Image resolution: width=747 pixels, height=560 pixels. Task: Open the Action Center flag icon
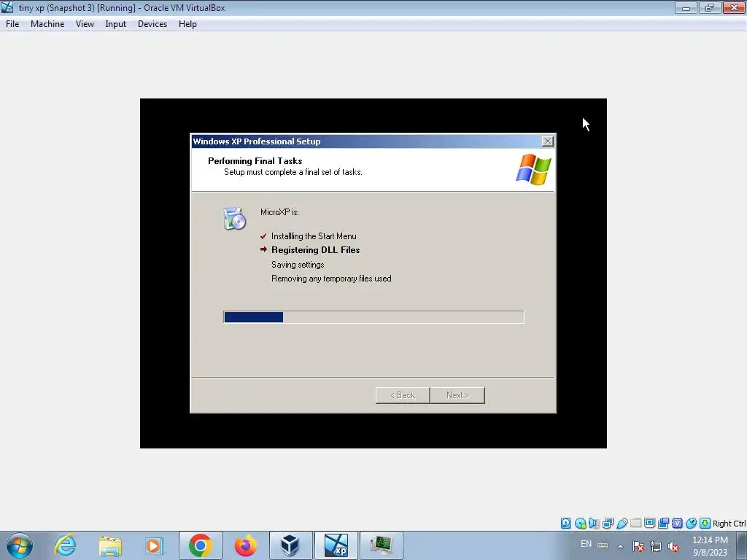(638, 546)
